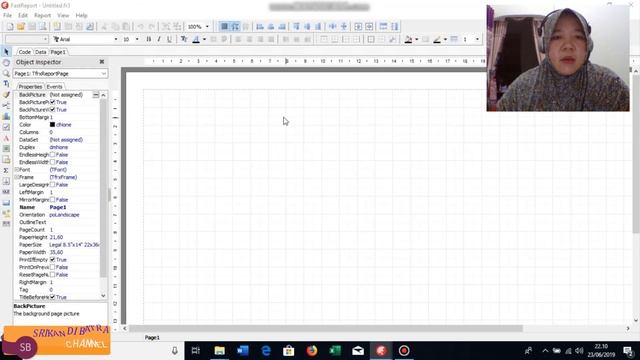Open the File menu
This screenshot has width=640, height=360.
point(7,16)
